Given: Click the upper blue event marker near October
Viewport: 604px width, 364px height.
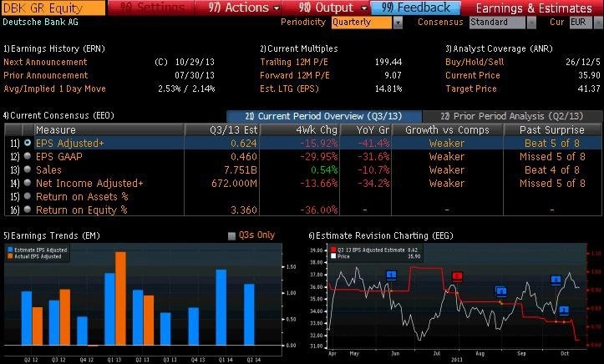Looking at the screenshot, I should point(556,280).
